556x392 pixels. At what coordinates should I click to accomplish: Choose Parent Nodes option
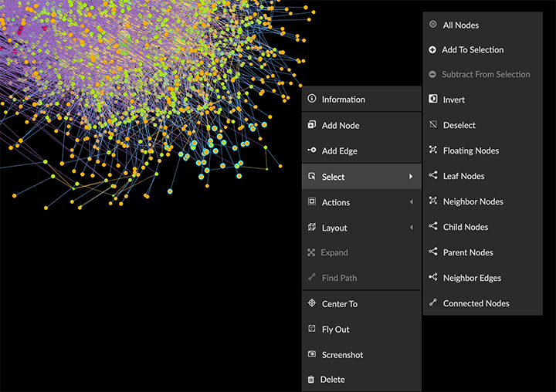[467, 252]
